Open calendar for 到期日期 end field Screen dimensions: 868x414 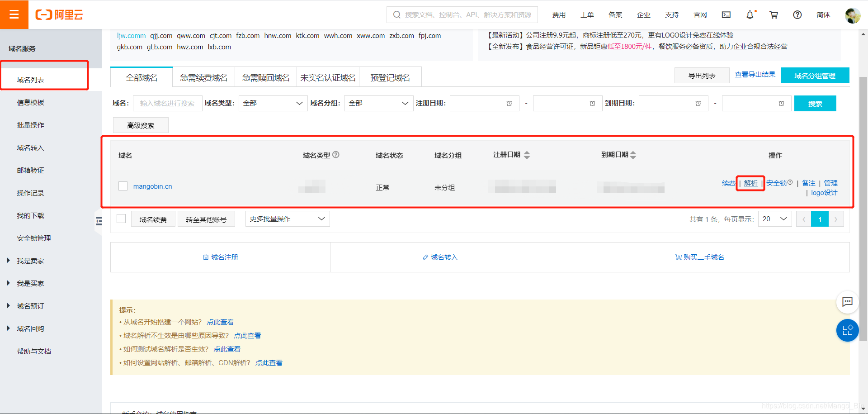point(781,104)
